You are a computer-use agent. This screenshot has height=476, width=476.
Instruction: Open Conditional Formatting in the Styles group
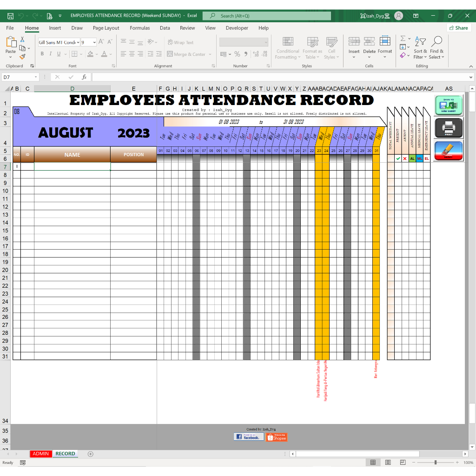[x=287, y=48]
